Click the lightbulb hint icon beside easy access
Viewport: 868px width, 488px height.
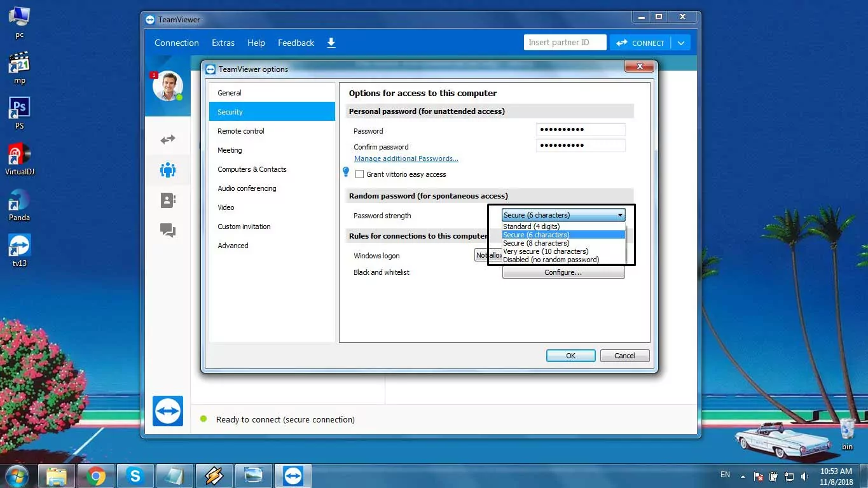coord(346,172)
